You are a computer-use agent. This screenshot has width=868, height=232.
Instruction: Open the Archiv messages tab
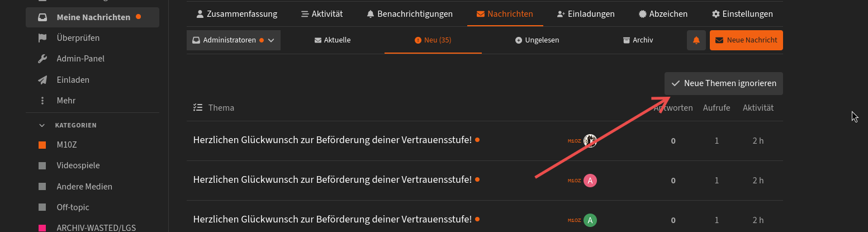click(638, 40)
